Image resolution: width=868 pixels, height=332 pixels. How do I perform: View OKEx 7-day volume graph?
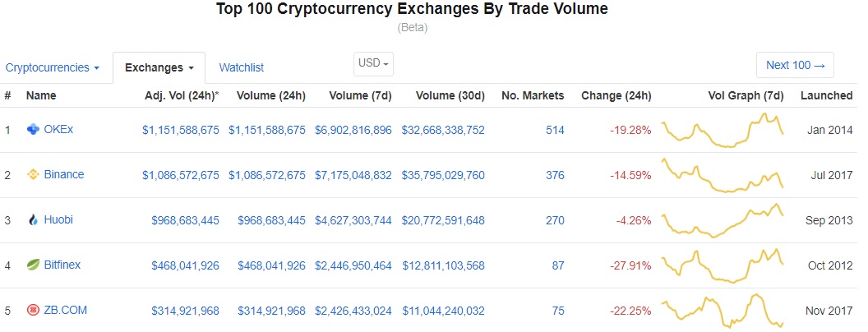coord(723,130)
